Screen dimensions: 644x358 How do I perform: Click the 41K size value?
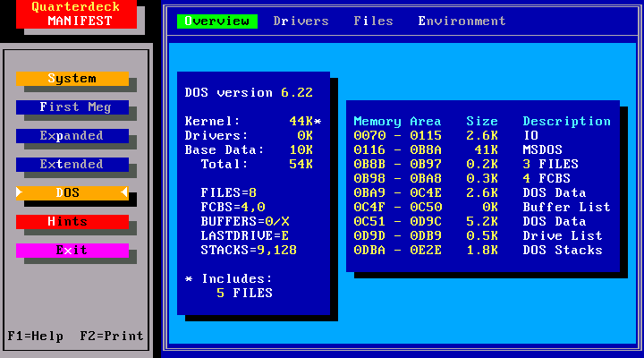pos(487,150)
